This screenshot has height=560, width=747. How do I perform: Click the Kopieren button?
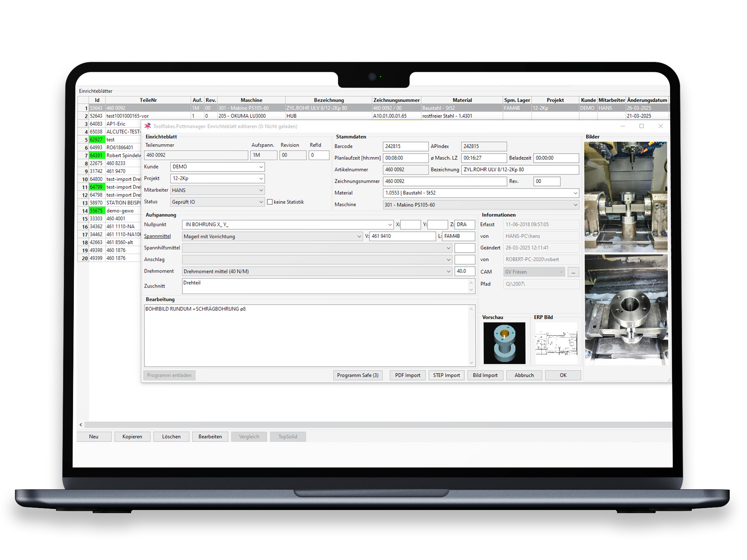(x=132, y=437)
